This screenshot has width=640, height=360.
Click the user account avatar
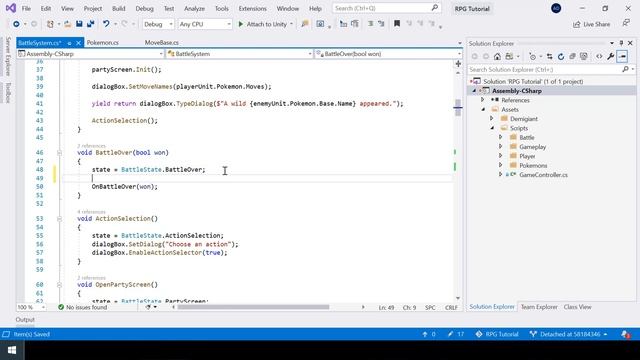556,8
